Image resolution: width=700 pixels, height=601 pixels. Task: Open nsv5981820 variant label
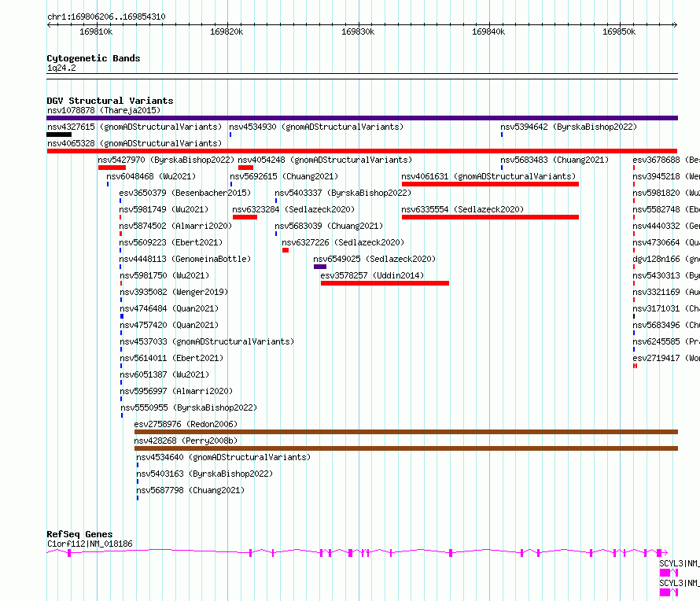(666, 193)
